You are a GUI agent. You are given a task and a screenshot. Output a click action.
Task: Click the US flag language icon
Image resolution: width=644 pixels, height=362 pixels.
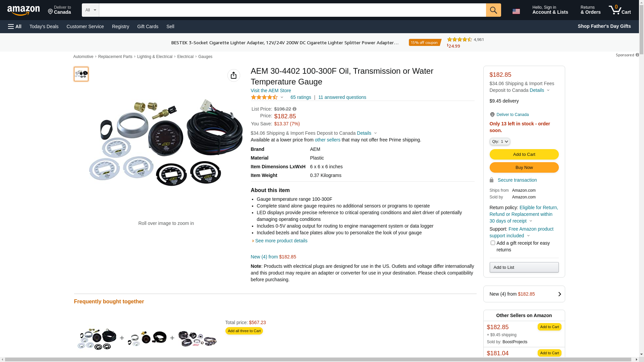pos(516,11)
